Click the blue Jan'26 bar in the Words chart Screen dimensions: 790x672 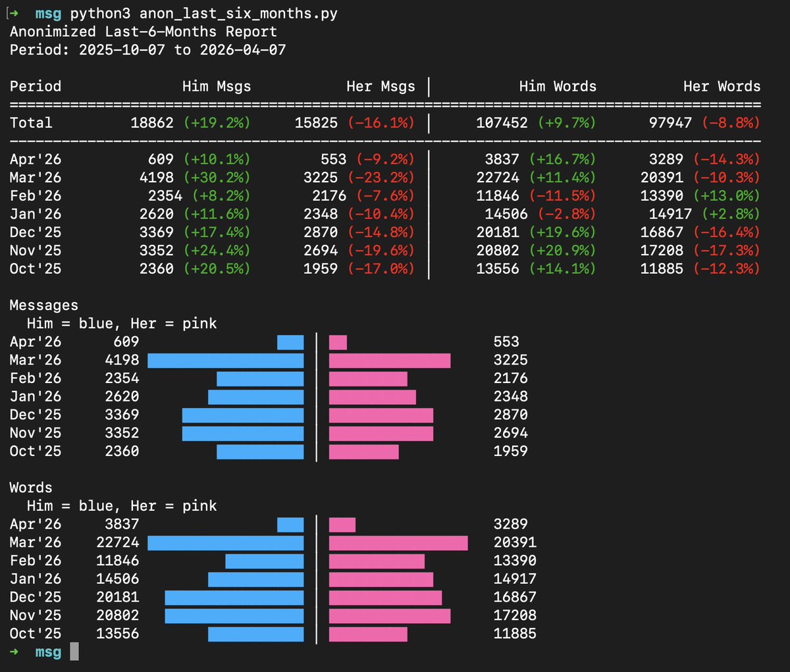[x=256, y=579]
